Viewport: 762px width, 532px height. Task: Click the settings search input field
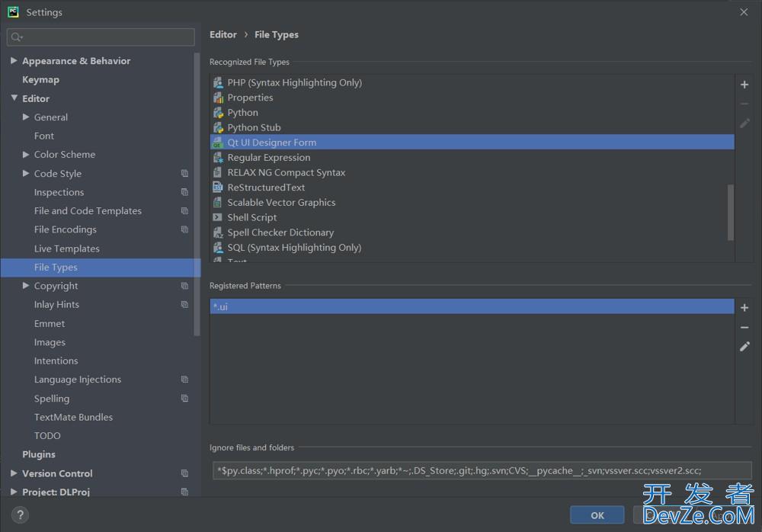point(101,37)
